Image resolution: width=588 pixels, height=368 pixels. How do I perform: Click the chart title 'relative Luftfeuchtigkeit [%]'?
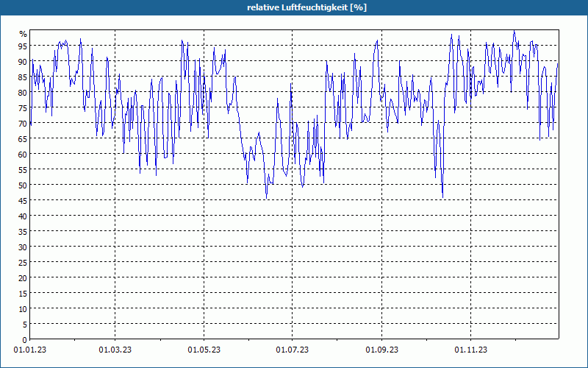(306, 7)
